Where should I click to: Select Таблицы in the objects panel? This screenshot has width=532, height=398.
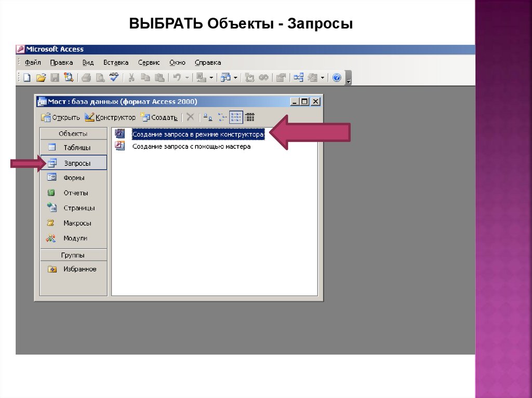click(x=77, y=148)
